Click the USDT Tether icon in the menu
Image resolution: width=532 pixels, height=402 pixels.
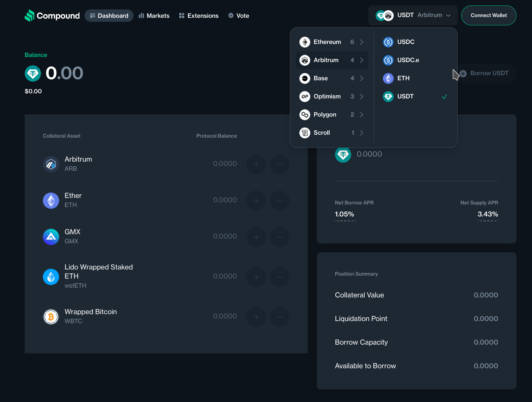(388, 97)
